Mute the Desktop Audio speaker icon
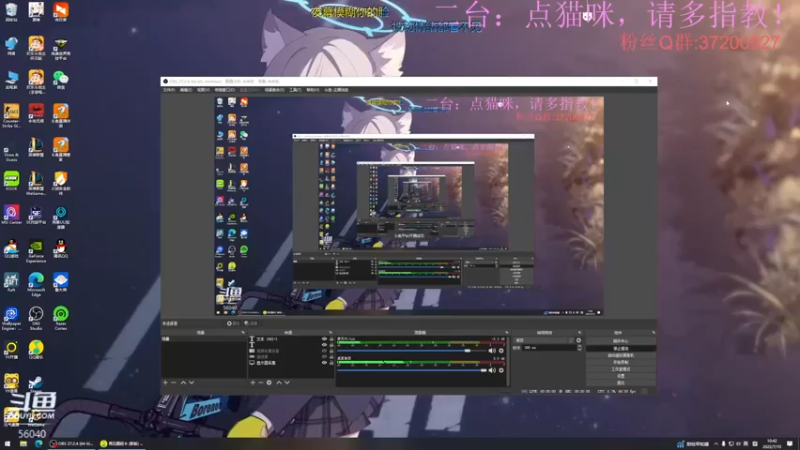Image resolution: width=800 pixels, height=450 pixels. tap(492, 370)
